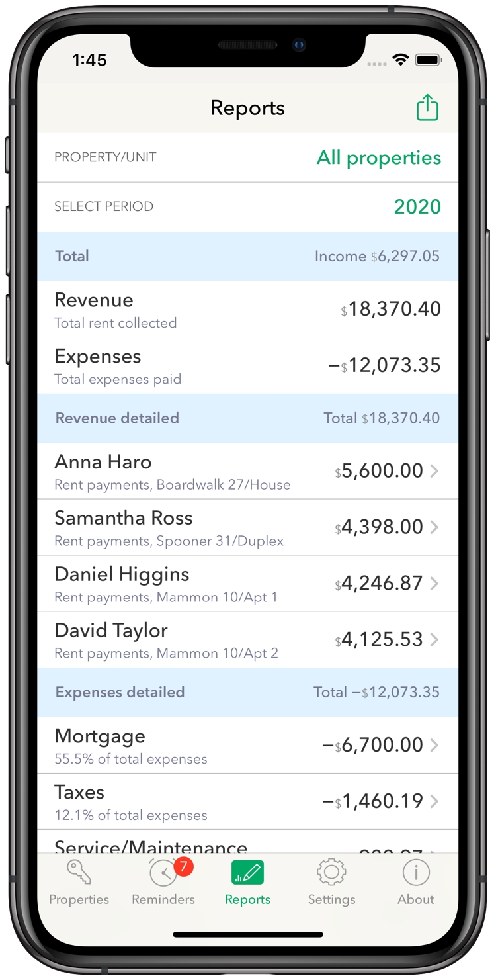Expand Anna Haro row chevron
This screenshot has width=496, height=980.
point(434,470)
